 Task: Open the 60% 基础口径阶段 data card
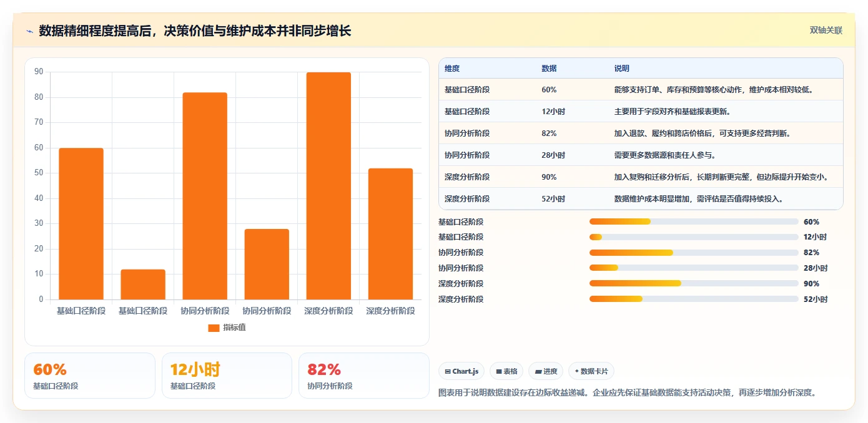90,376
